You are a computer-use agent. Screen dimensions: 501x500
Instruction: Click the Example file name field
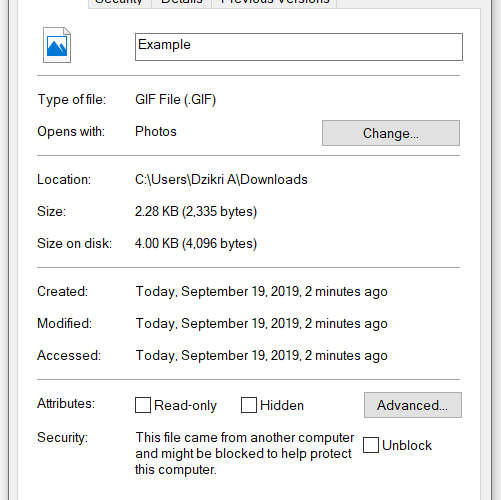pos(299,47)
